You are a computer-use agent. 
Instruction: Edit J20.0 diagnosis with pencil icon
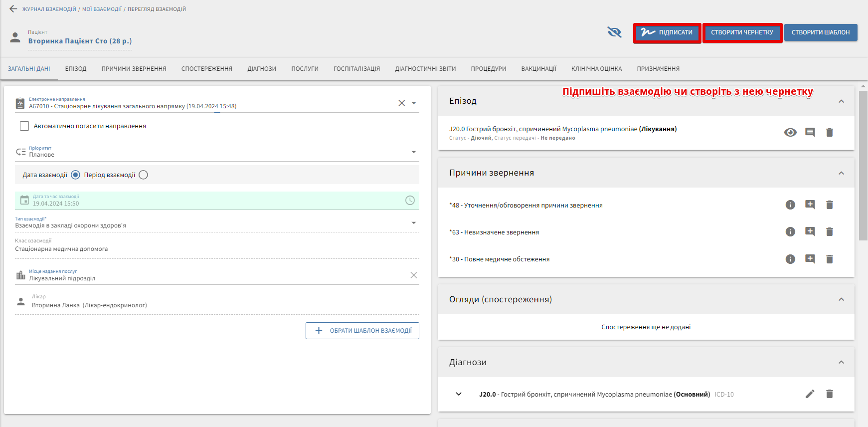810,394
